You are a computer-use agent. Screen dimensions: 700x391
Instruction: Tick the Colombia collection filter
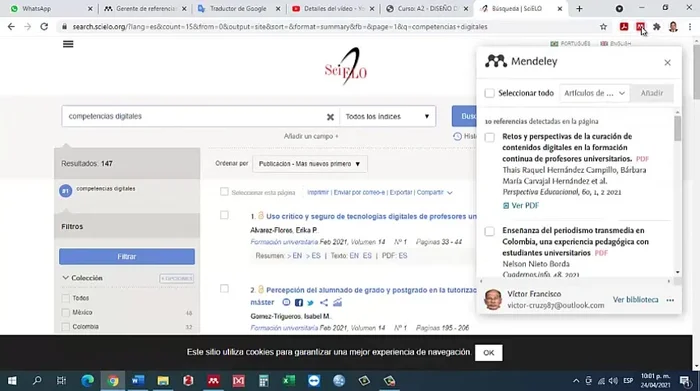click(x=66, y=327)
